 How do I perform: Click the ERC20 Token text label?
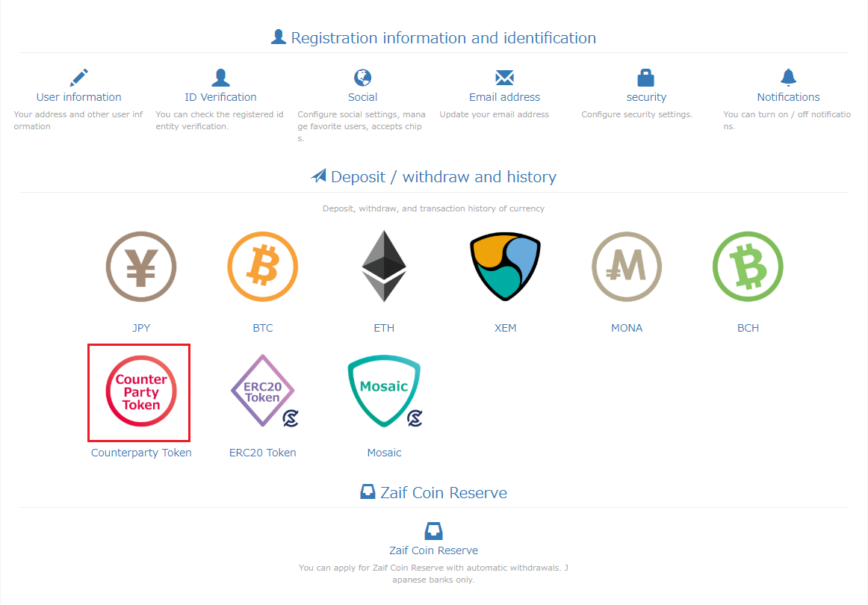[262, 452]
